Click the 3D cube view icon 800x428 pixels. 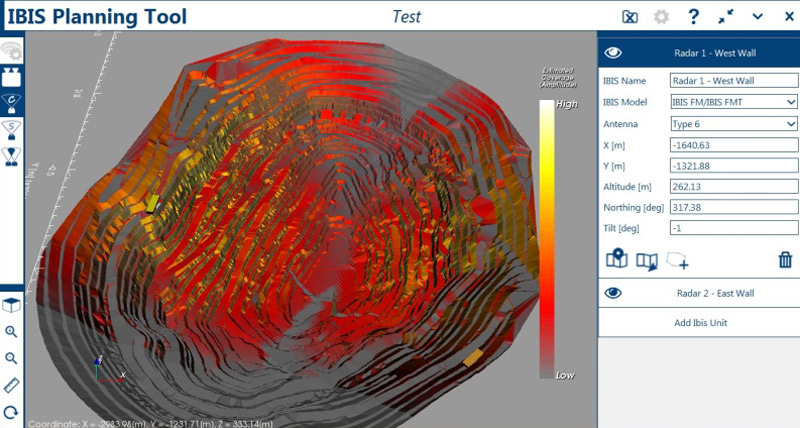(11, 305)
